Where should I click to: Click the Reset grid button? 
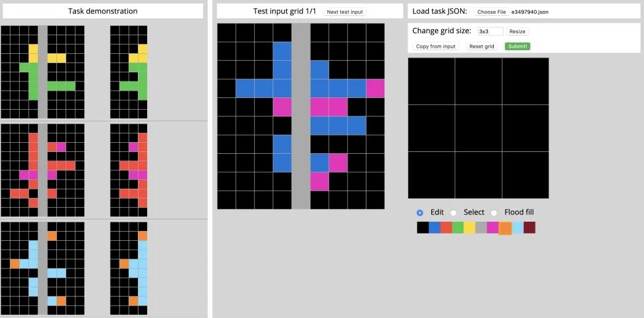[482, 47]
